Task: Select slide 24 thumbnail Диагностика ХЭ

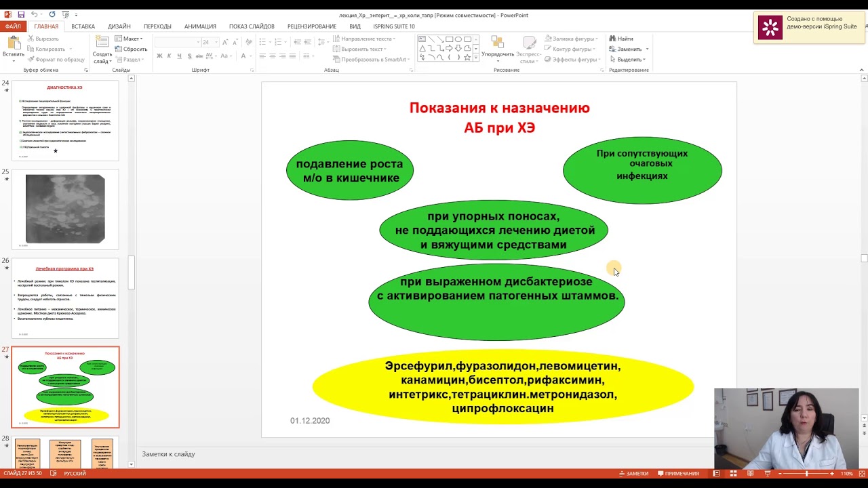Action: coord(65,121)
